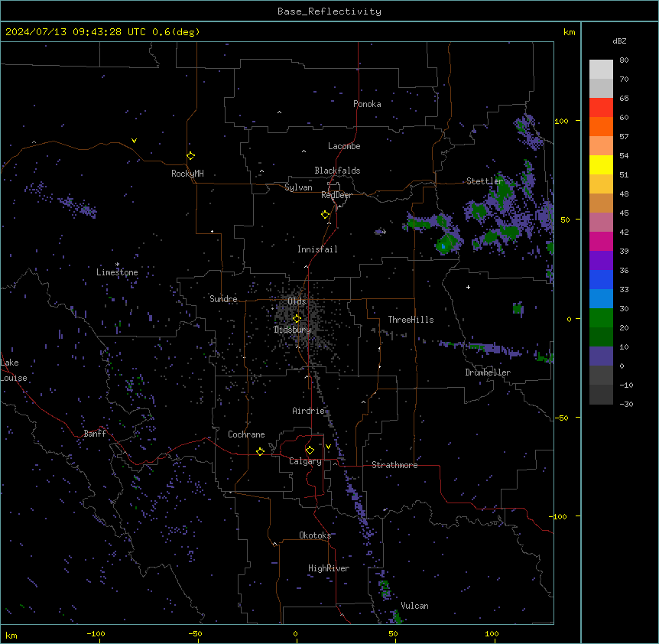Click the Didsbury city label
The image size is (659, 644).
coord(293,330)
